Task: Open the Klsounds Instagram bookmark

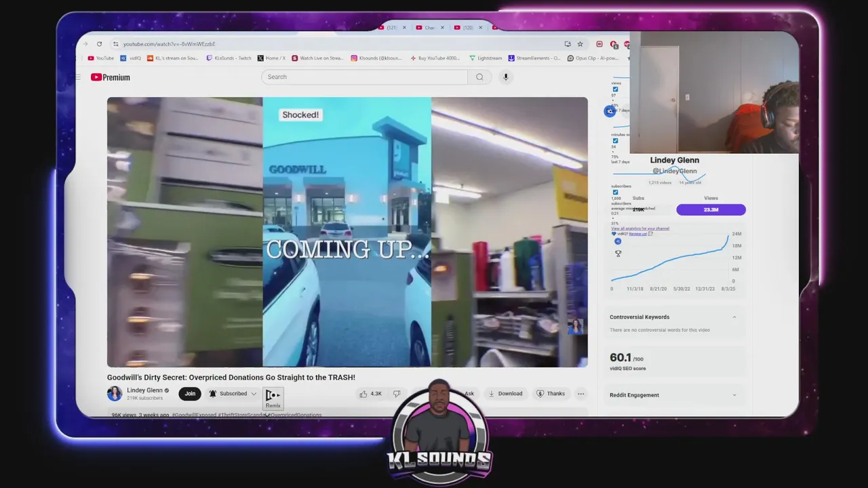Action: coord(376,58)
